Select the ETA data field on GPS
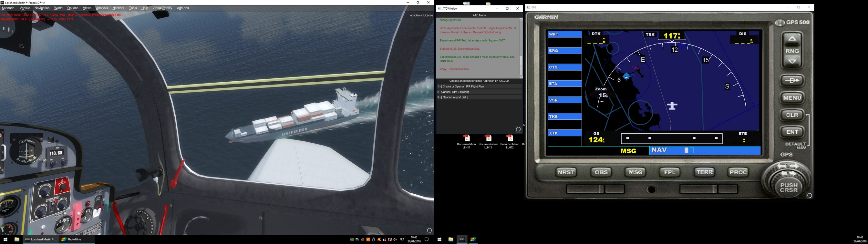The width and height of the screenshot is (868, 244). pyautogui.click(x=564, y=88)
